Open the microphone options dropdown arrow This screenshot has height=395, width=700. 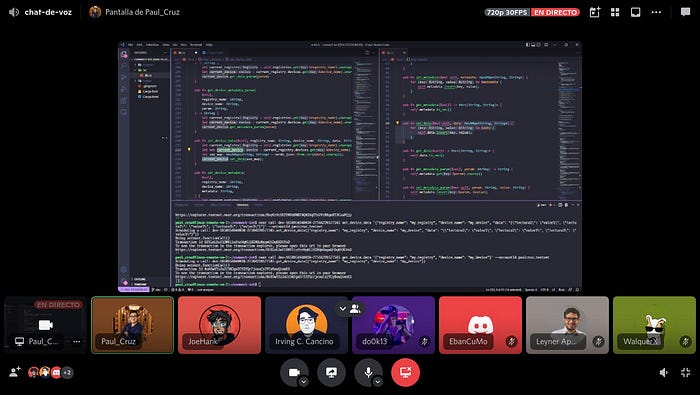pyautogui.click(x=378, y=382)
